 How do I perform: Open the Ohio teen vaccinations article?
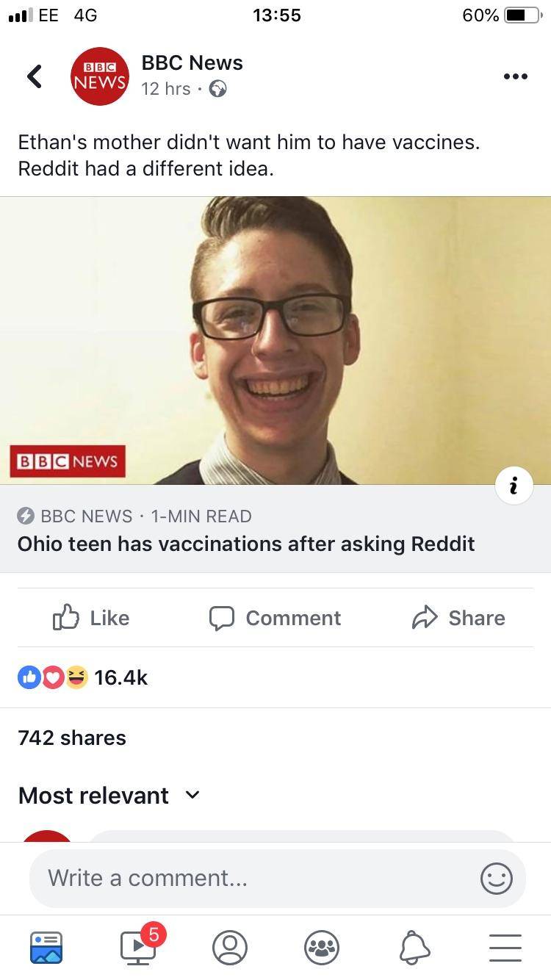click(246, 544)
